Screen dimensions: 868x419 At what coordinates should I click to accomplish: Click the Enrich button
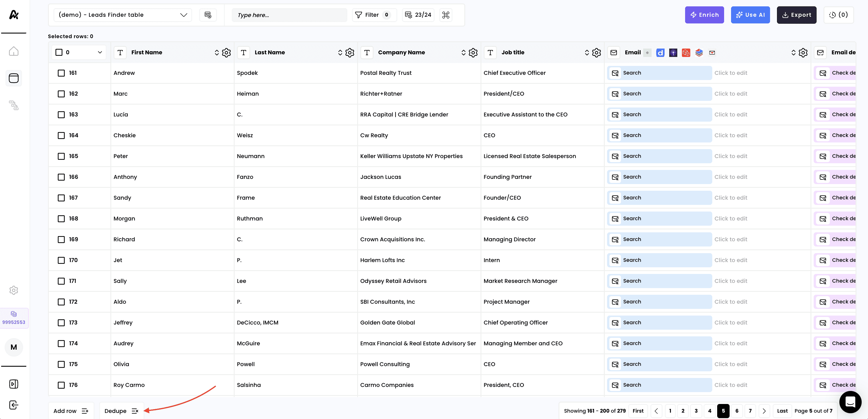click(704, 15)
